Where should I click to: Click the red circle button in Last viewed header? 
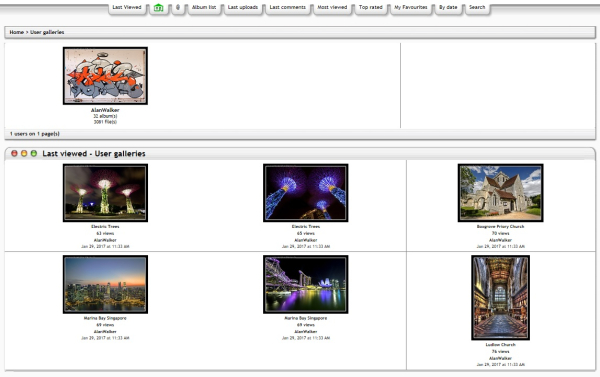pyautogui.click(x=14, y=153)
